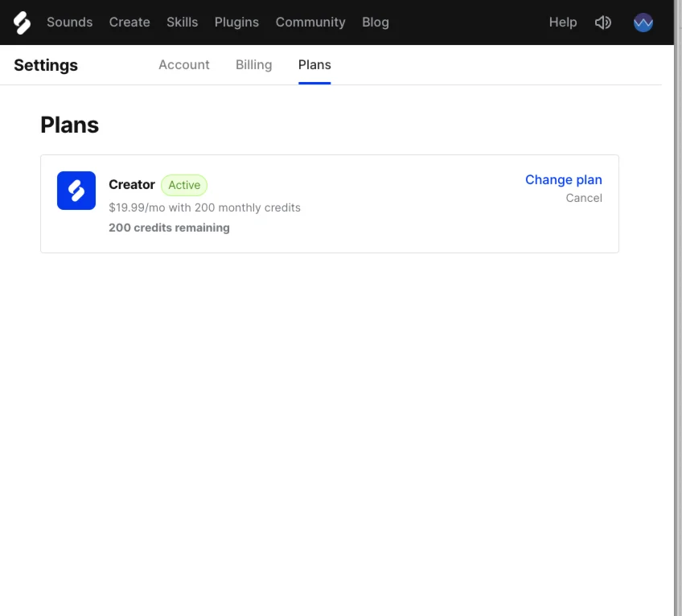Toggle the speaker volume icon
Viewport: 682px width, 616px height.
pos(603,23)
